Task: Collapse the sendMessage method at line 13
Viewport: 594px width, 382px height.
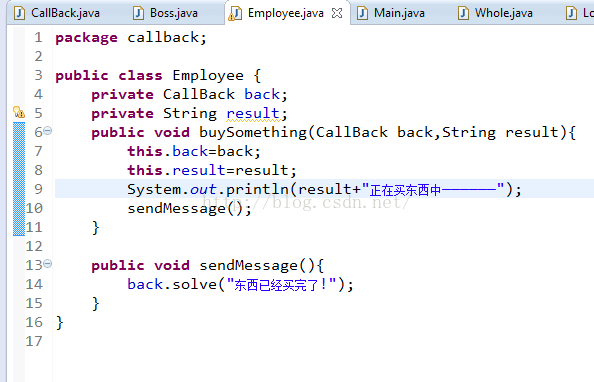Action: [47, 263]
